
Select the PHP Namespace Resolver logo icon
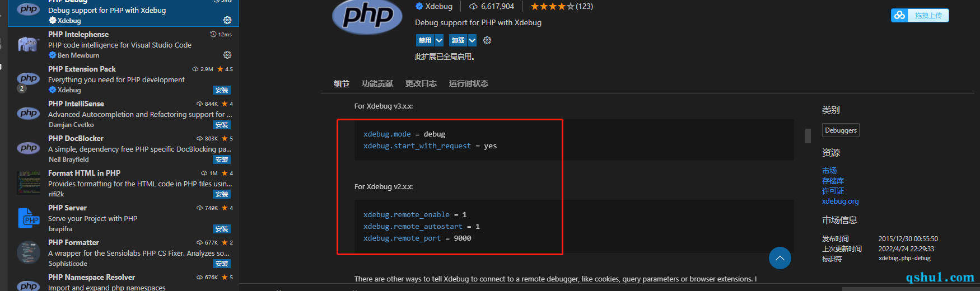point(29,285)
